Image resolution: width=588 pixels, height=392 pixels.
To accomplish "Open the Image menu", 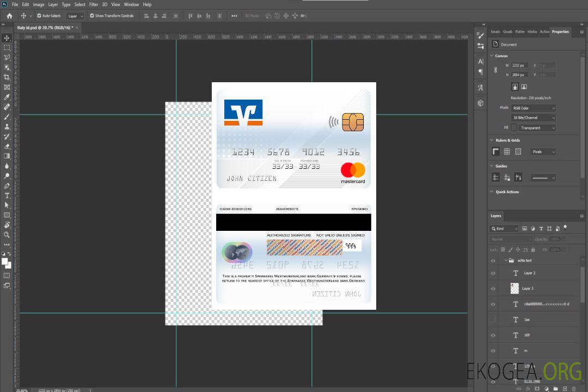I will pyautogui.click(x=39, y=4).
